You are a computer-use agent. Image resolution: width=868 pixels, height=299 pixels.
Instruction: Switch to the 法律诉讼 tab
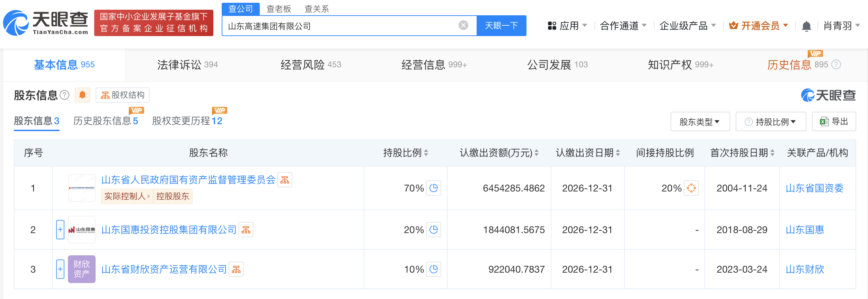[187, 65]
